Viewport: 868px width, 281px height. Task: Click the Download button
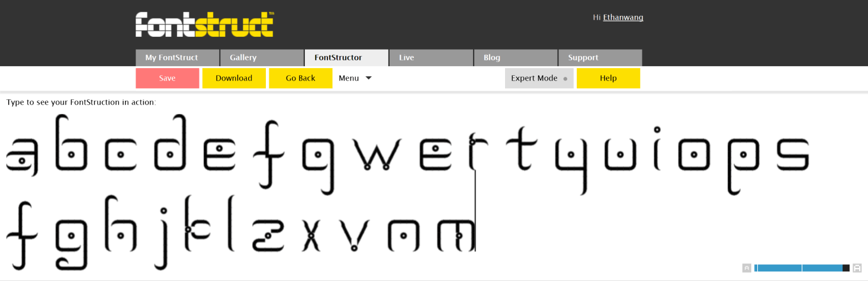[234, 78]
